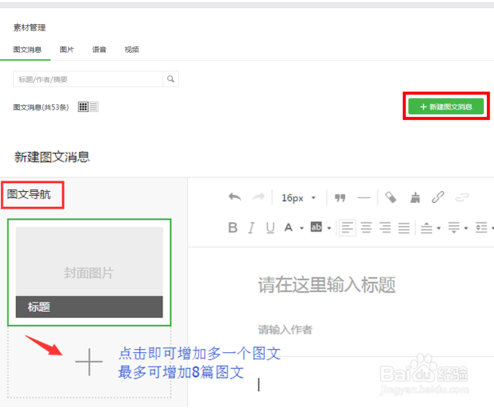This screenshot has width=494, height=408.
Task: Click the 新建图文消息 green button
Action: coord(446,107)
